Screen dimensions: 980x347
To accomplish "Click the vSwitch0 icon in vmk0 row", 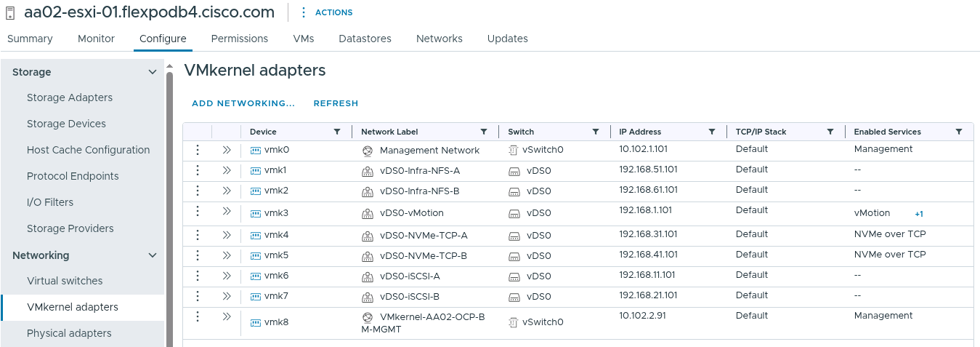I will click(513, 151).
